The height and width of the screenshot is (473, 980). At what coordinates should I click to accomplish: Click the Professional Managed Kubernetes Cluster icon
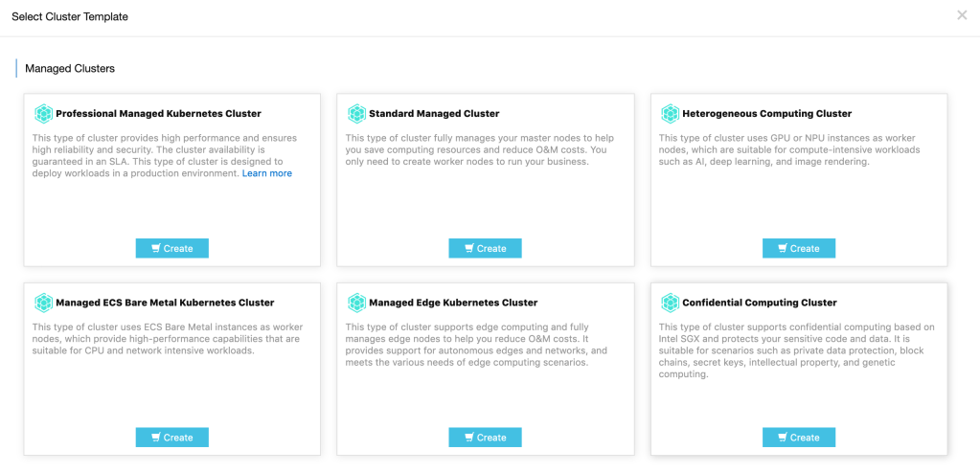click(43, 114)
